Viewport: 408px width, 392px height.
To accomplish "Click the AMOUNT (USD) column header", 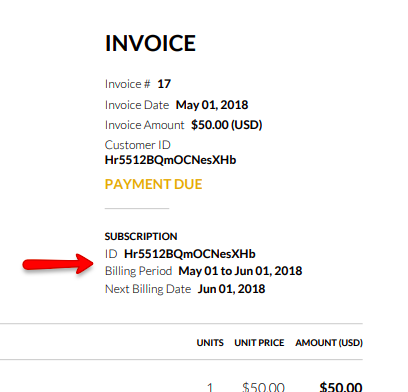I will 329,343.
